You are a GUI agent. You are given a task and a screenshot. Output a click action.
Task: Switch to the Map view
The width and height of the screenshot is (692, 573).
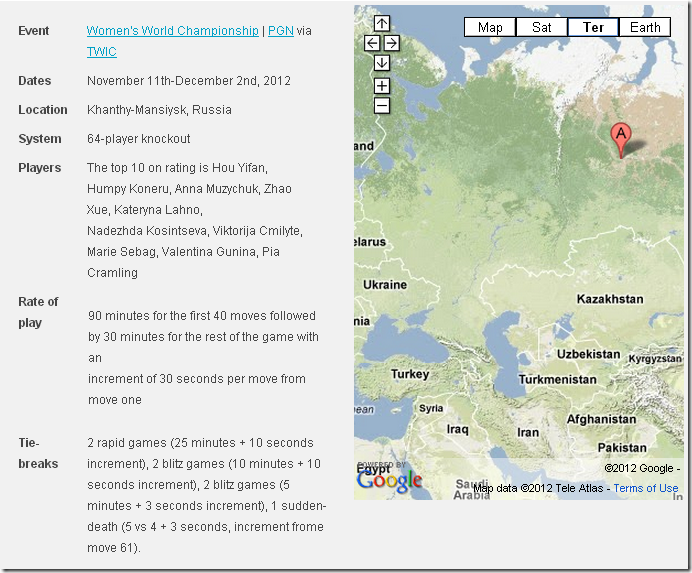[490, 27]
